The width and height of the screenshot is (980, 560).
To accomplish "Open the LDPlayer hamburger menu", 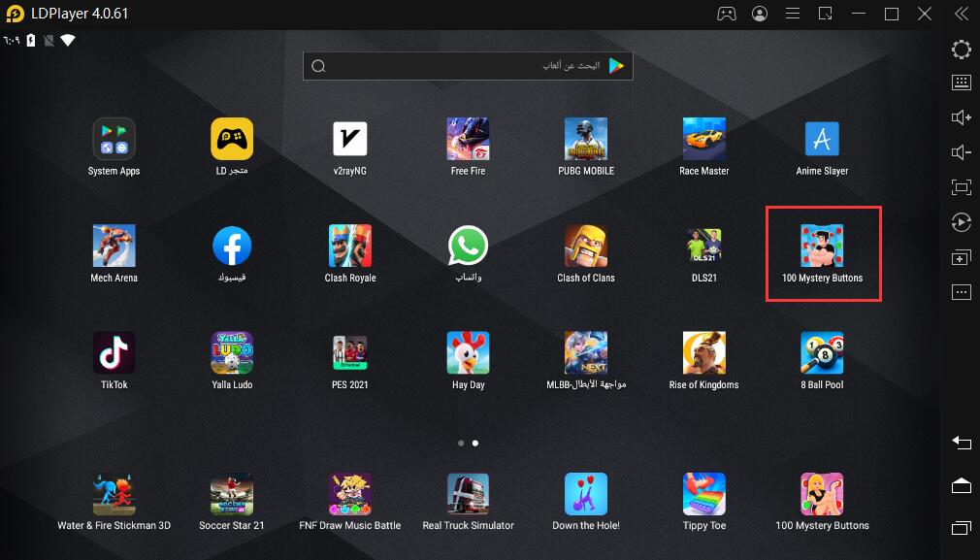I will coord(793,14).
